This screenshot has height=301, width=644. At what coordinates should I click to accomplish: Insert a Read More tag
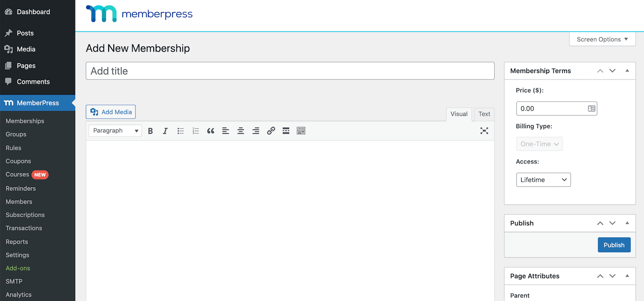286,131
